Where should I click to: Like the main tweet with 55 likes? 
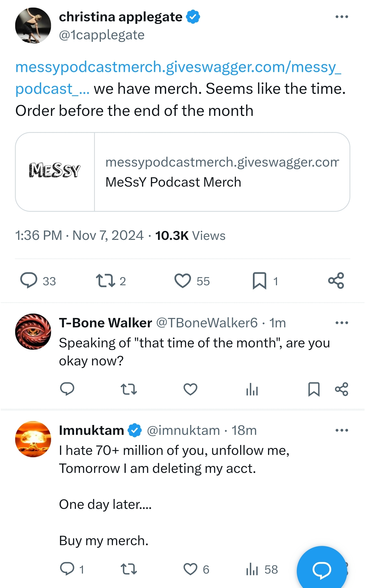point(183,281)
